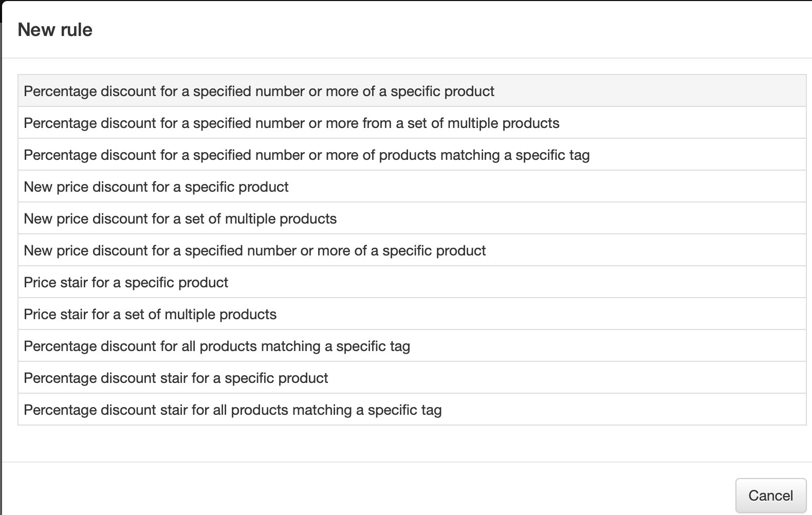This screenshot has width=812, height=515.
Task: Select the second Price stair option
Action: click(150, 315)
